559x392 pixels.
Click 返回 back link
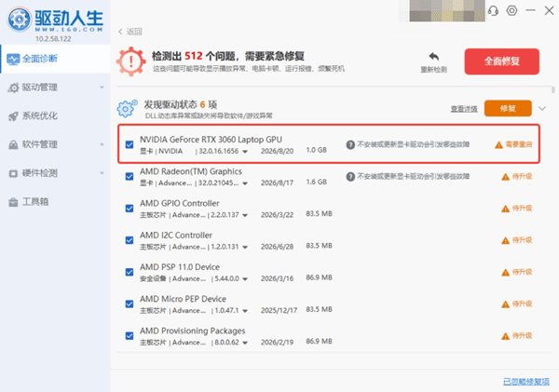[x=134, y=32]
